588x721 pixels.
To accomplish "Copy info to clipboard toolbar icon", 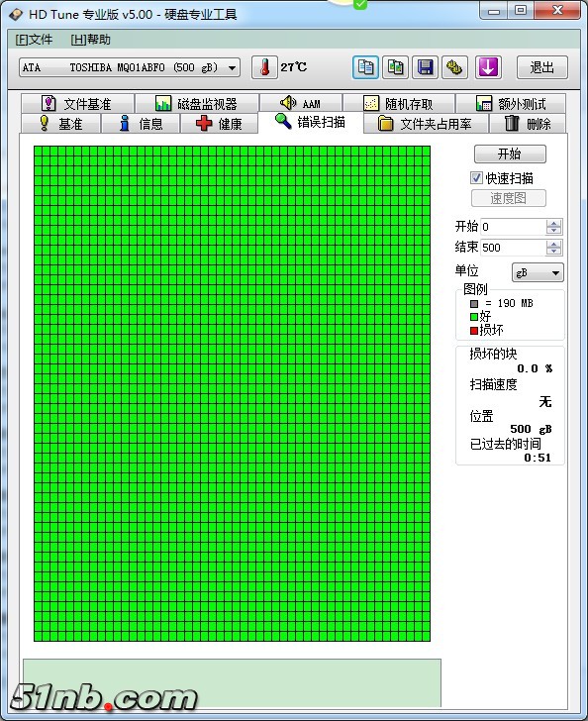I will 365,67.
